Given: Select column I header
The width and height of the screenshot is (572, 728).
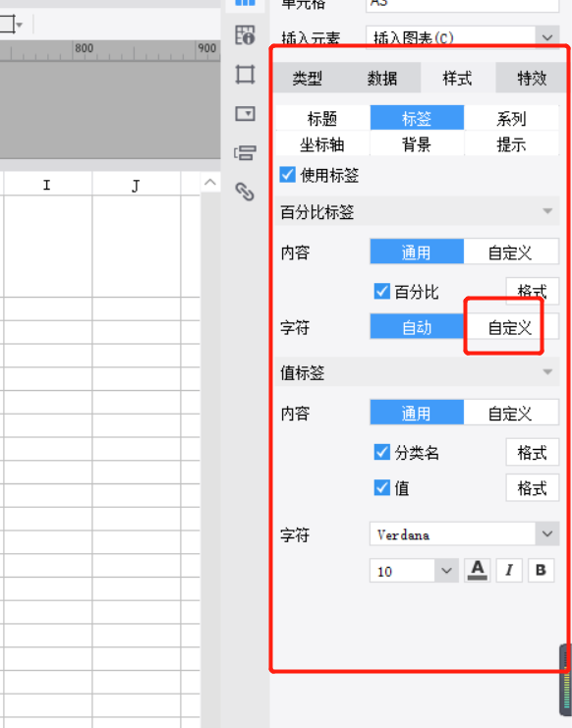Looking at the screenshot, I should click(x=47, y=185).
